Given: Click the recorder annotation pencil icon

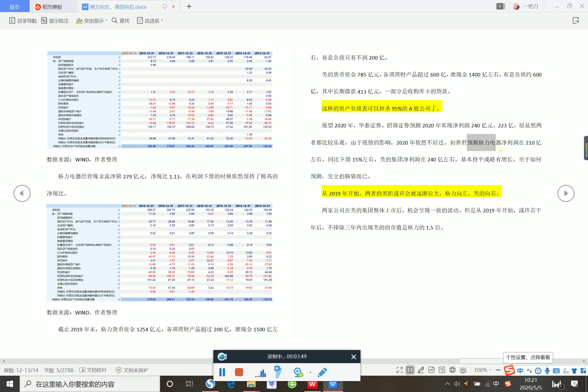Looking at the screenshot, I should click(x=322, y=372).
